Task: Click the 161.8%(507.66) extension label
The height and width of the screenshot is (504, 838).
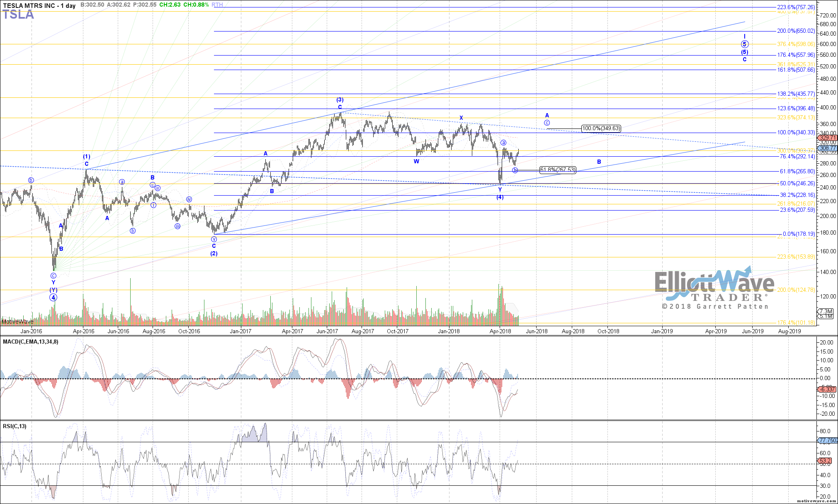Action: [796, 70]
